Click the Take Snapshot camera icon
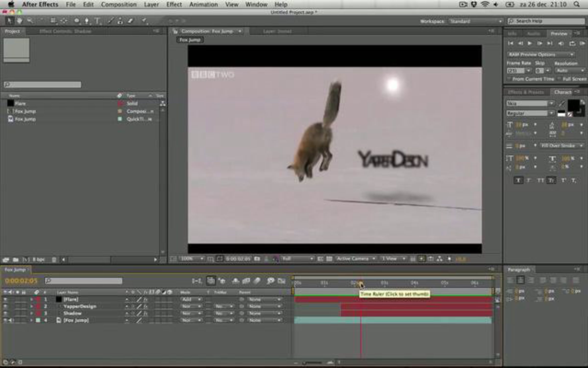Viewport: 588px width, 368px height. tap(257, 259)
